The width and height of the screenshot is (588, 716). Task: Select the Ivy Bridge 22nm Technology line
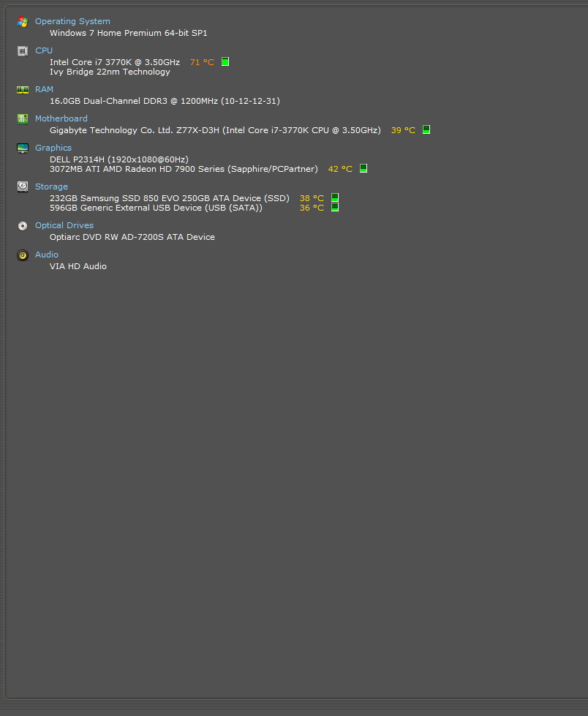(x=110, y=72)
